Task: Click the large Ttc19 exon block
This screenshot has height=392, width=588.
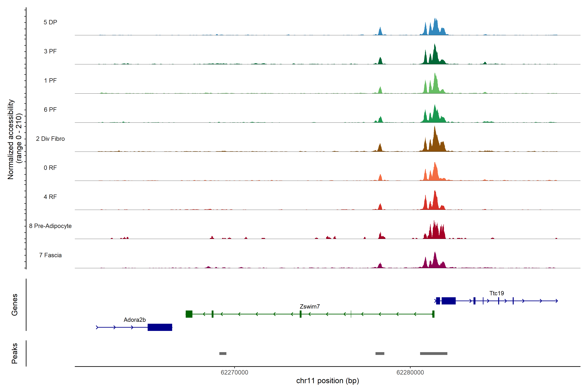Action: tap(449, 301)
